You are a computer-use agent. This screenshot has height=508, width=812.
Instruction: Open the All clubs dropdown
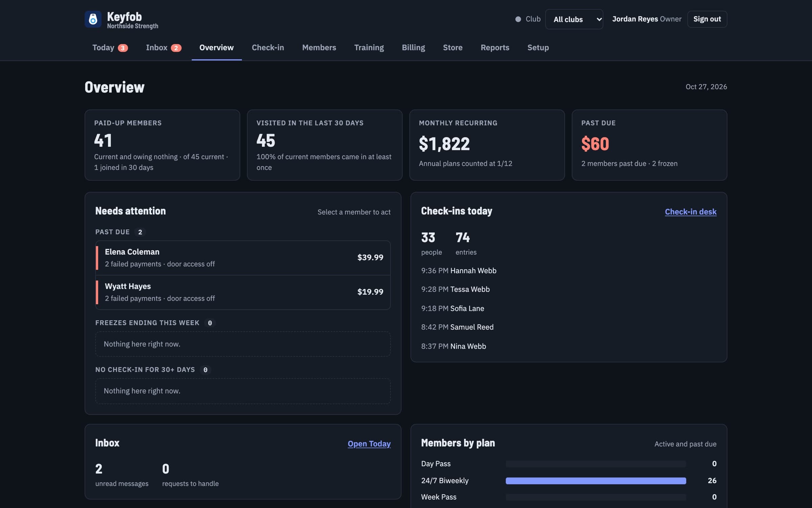[574, 19]
